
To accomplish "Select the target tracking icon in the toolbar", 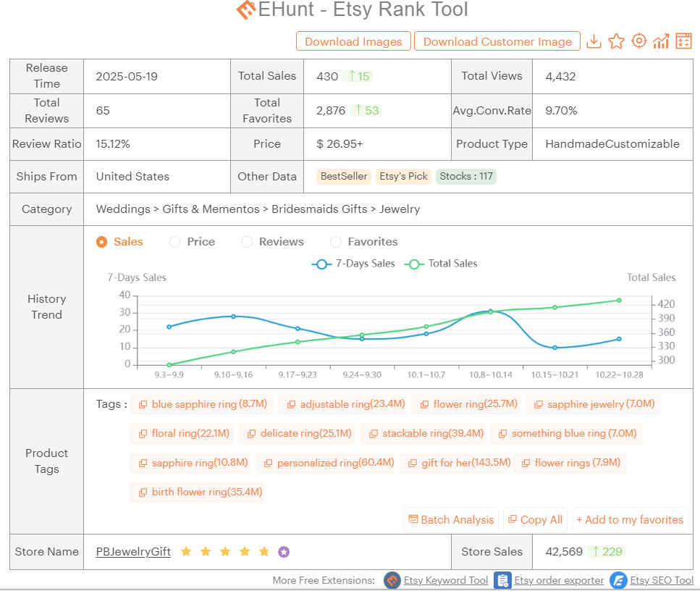I will pyautogui.click(x=638, y=41).
